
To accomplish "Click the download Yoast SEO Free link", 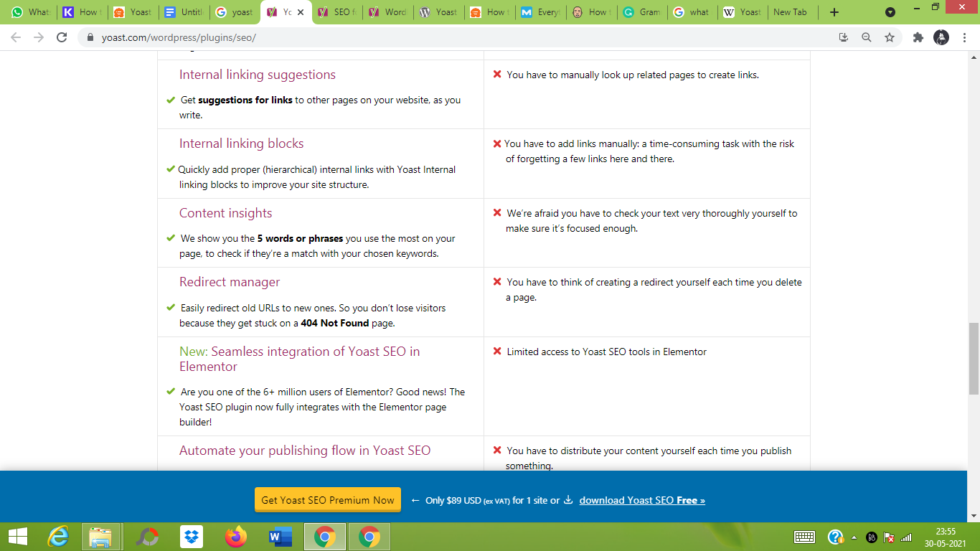I will pyautogui.click(x=642, y=501).
